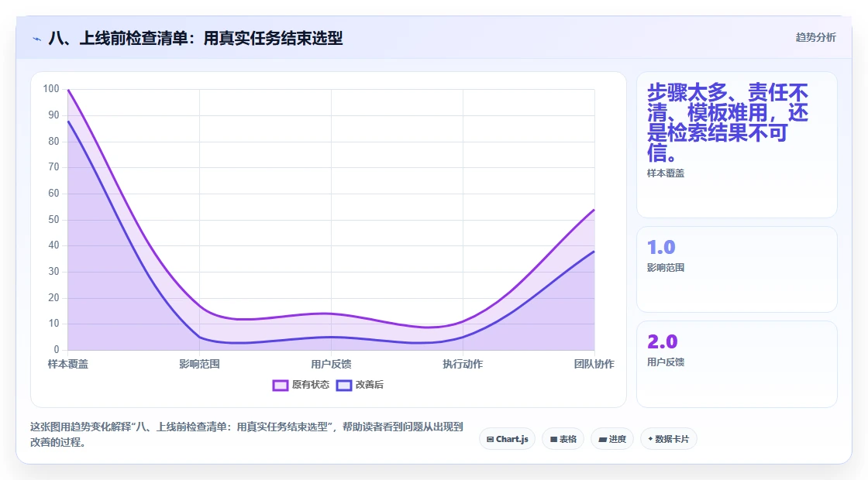
Task: Select the 进度 tag chip
Action: [612, 439]
